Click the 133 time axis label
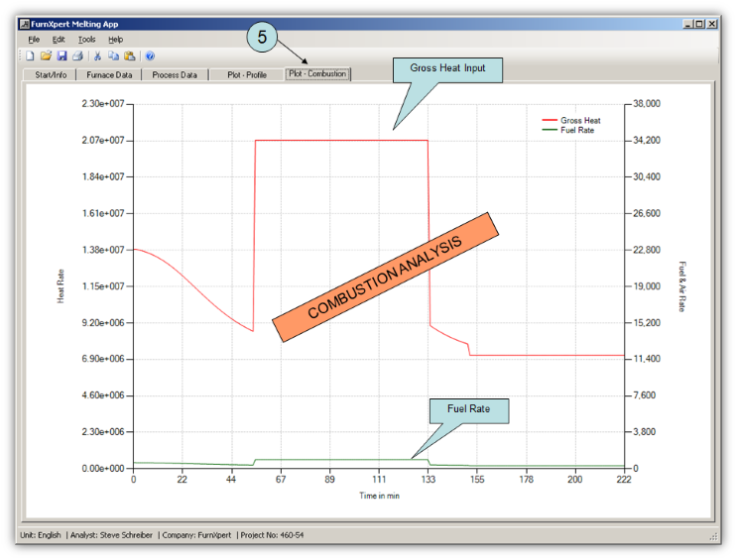 coord(429,479)
